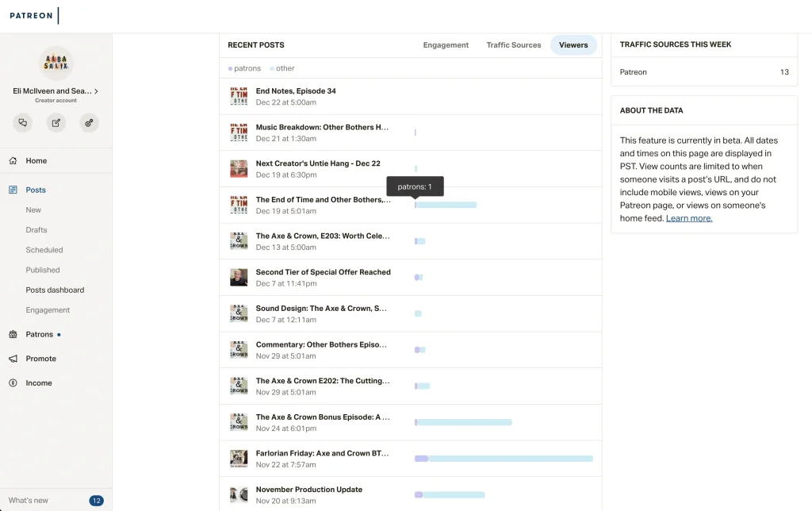The height and width of the screenshot is (511, 812).
Task: Click thumbnail of November Production Update
Action: pyautogui.click(x=239, y=495)
